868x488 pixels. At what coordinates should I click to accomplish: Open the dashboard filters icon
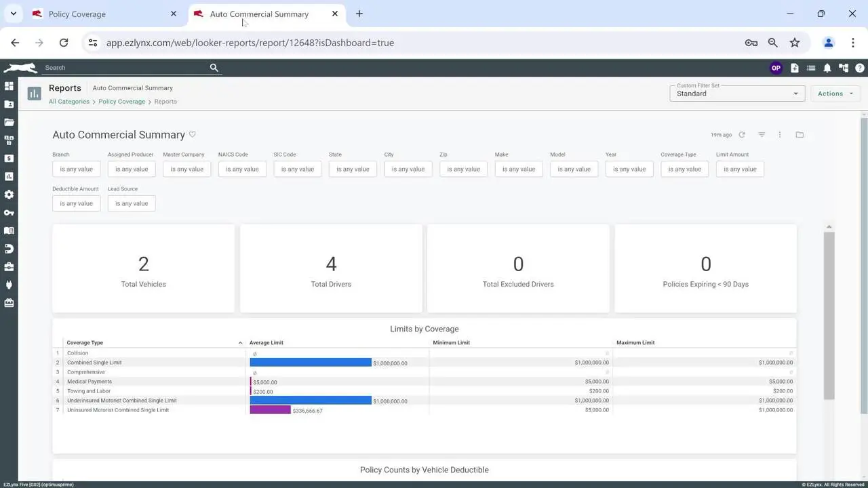(762, 135)
